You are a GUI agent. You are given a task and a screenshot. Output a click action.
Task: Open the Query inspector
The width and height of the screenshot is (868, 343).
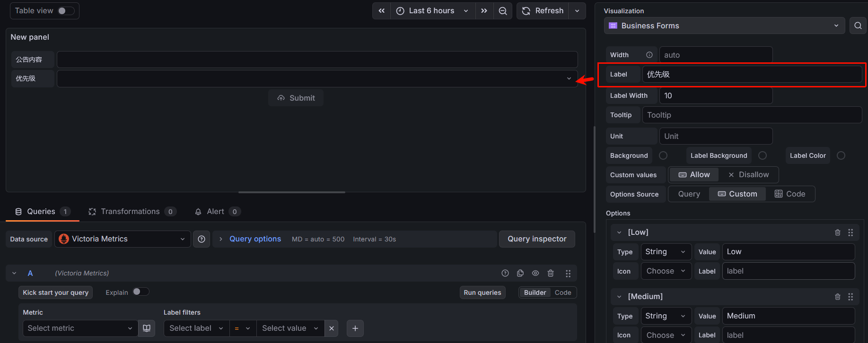point(537,239)
